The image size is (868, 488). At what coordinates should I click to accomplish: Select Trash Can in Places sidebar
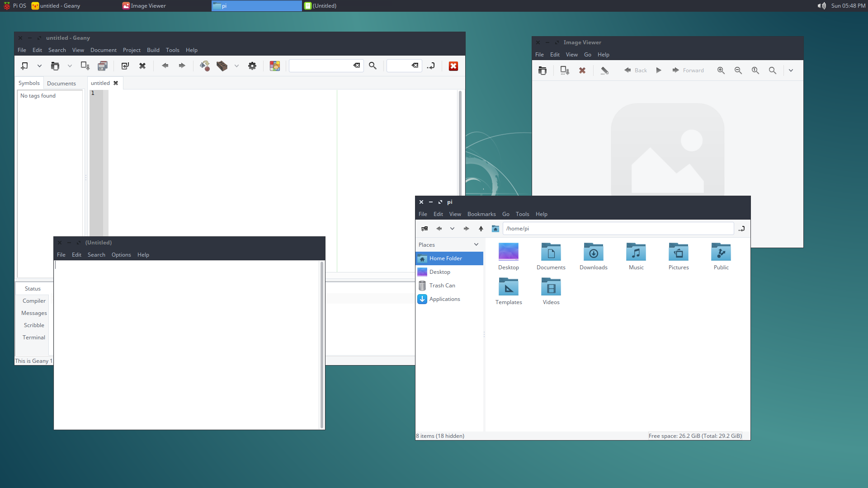[x=449, y=286]
